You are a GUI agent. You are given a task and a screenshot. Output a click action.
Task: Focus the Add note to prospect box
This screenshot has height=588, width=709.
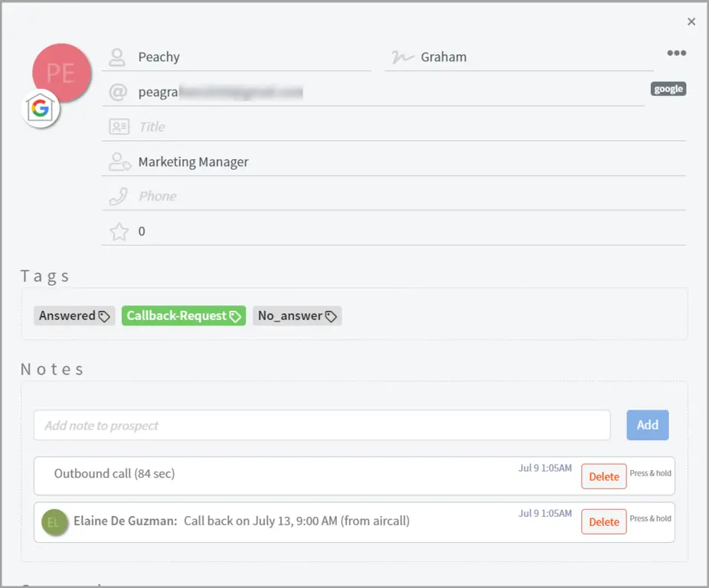[x=322, y=425]
